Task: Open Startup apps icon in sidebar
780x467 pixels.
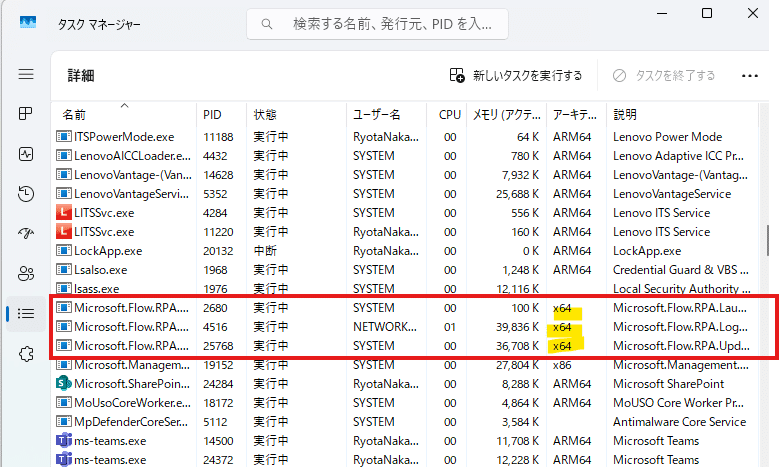Action: pos(26,233)
